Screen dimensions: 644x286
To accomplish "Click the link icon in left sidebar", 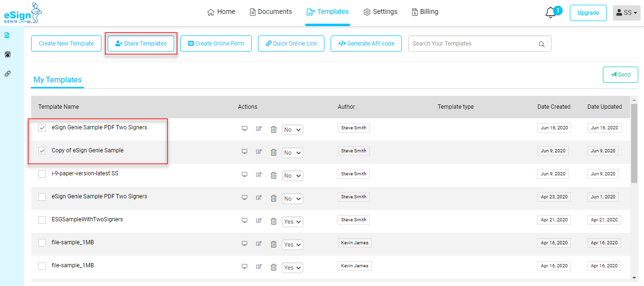I will click(7, 73).
